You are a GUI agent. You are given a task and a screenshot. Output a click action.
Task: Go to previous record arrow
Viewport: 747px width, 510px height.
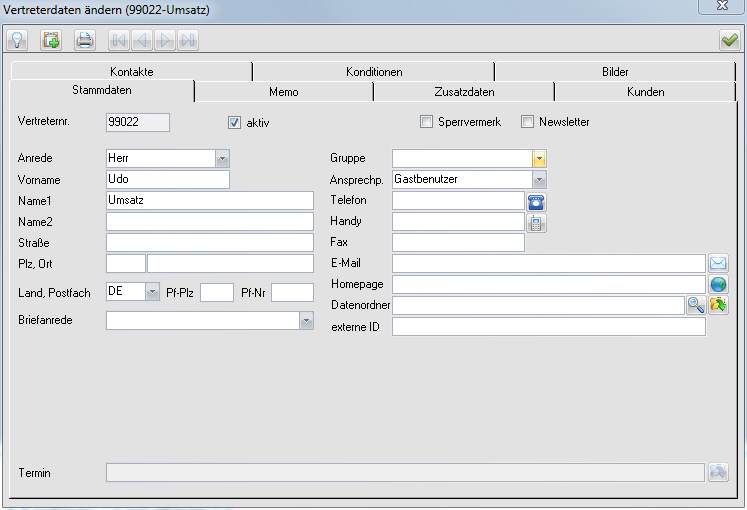click(141, 40)
